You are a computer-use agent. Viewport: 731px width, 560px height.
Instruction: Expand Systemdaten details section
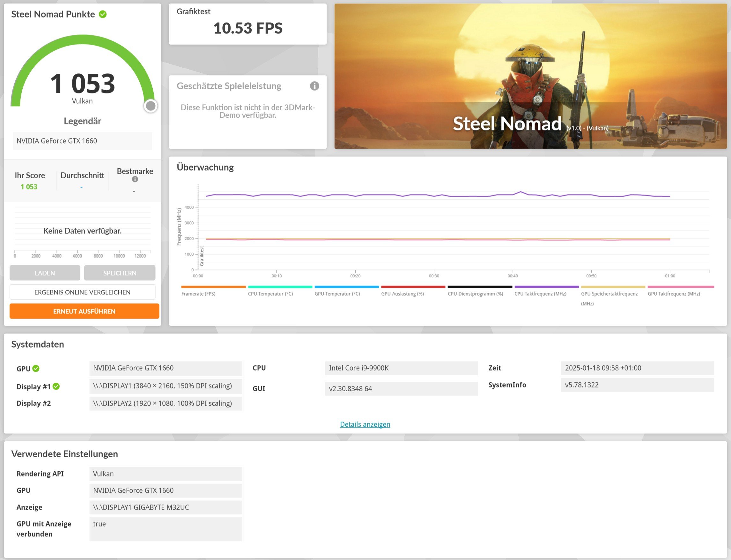[365, 424]
